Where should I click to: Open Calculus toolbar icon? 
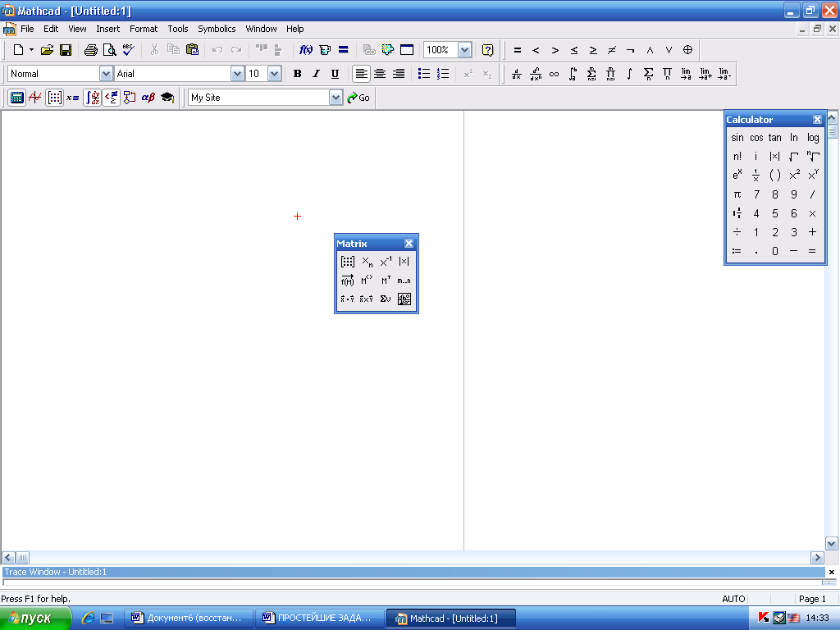92,98
